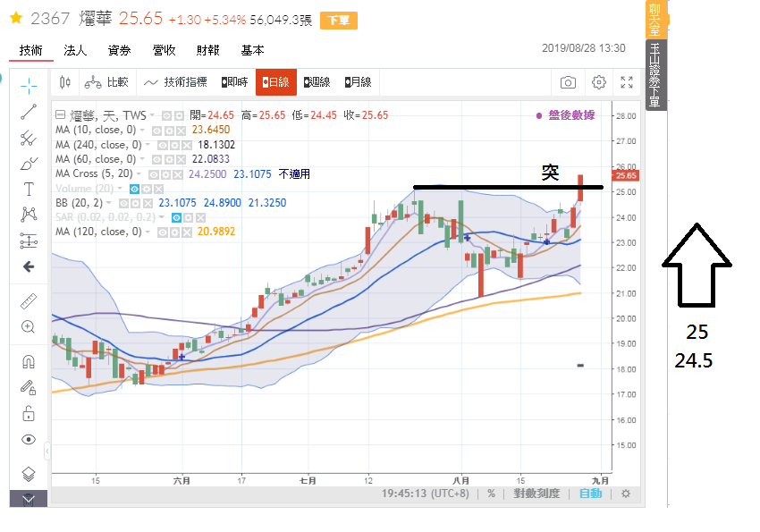Screen dimensions: 760x532
Task: Switch to the 資券 tab
Action: (x=119, y=50)
